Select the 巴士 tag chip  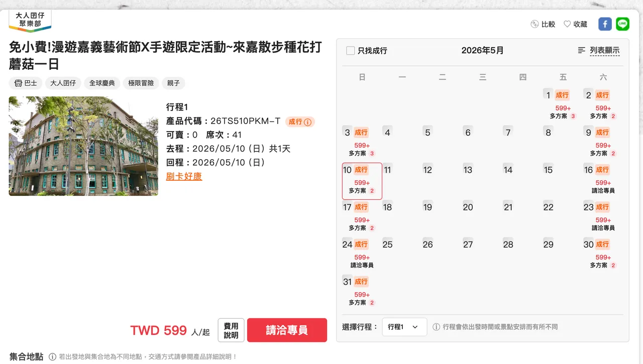click(26, 83)
